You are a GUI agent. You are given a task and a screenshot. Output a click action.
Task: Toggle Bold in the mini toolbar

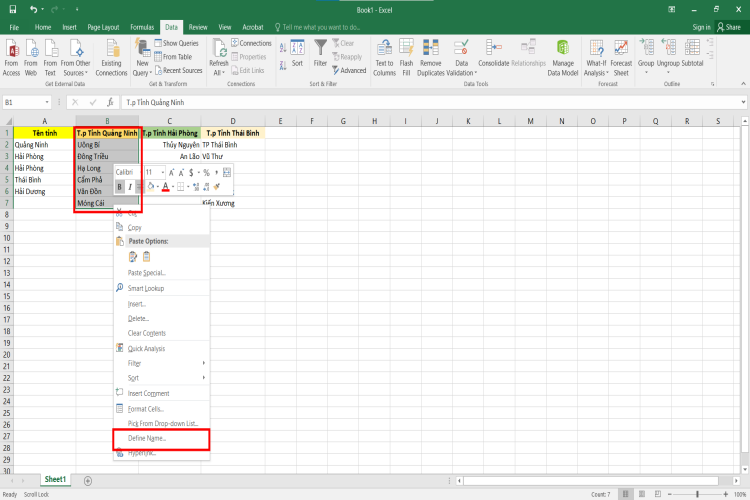(120, 187)
